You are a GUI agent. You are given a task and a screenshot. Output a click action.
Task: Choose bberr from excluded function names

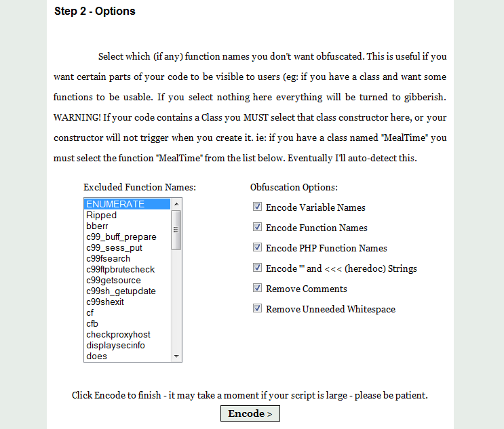127,226
